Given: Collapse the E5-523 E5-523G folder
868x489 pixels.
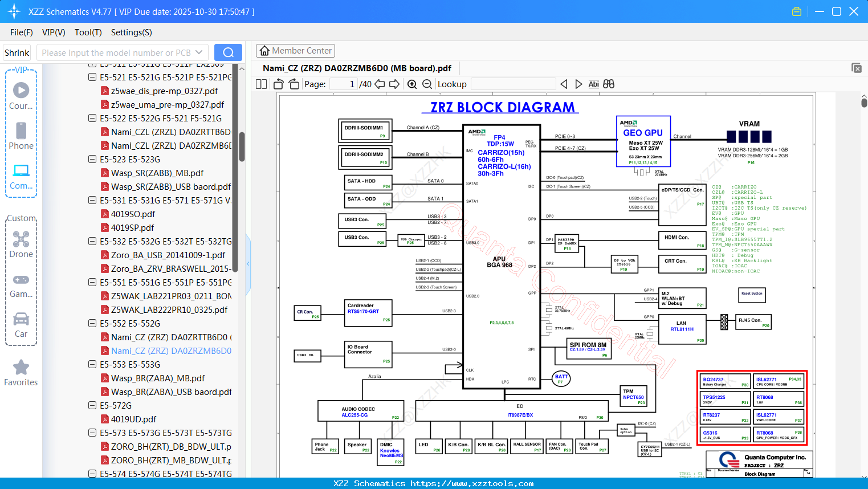Looking at the screenshot, I should [92, 159].
